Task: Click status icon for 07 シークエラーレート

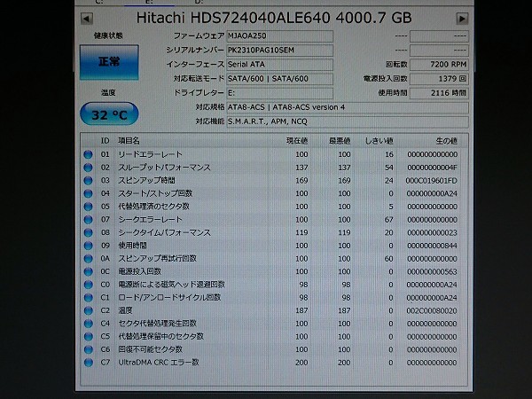Action: [x=88, y=220]
